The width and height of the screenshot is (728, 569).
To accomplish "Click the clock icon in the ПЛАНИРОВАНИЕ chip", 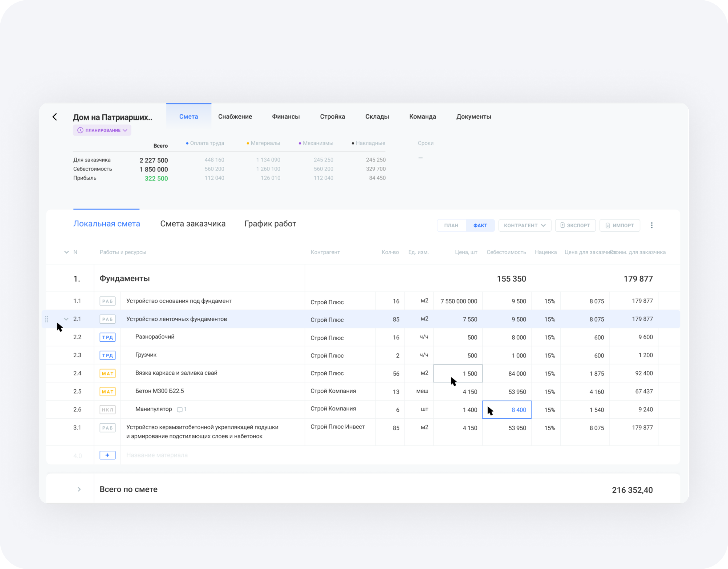I will 80,130.
